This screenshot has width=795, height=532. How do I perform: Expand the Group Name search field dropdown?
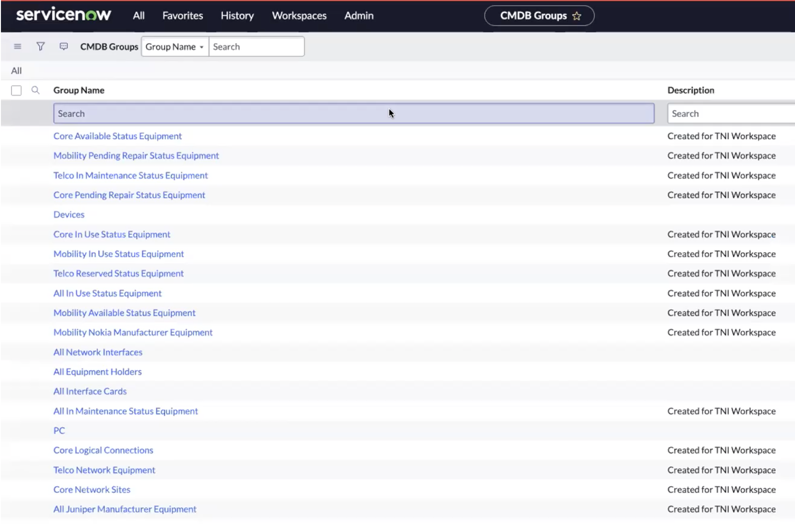(175, 46)
